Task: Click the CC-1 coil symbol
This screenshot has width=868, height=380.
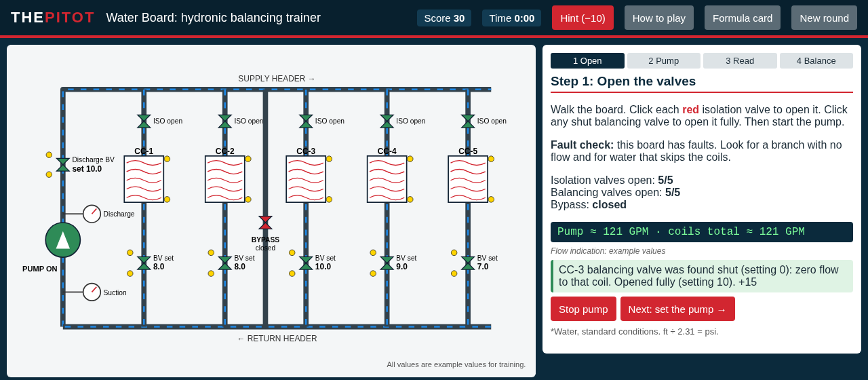Action: point(144,179)
